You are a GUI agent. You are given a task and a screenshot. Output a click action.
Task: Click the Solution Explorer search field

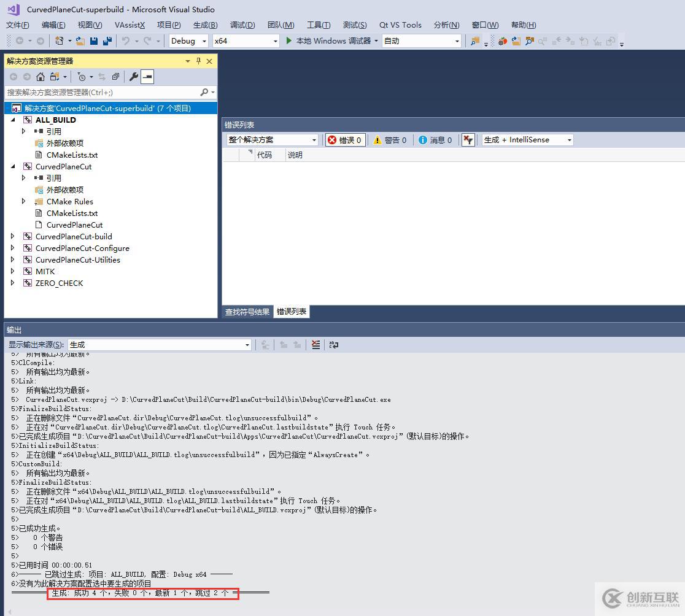coord(103,92)
